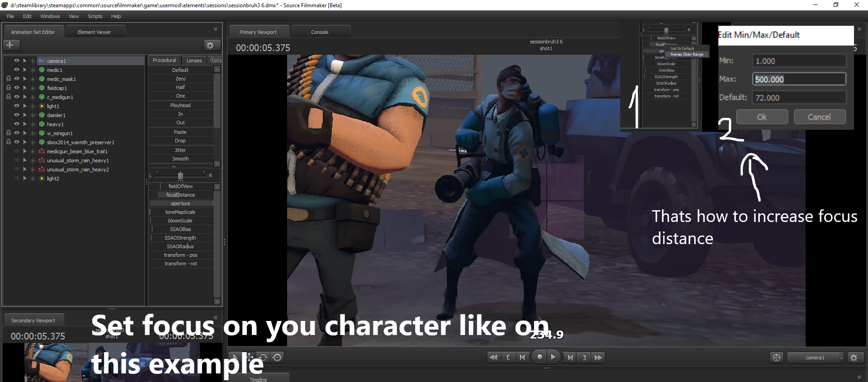The image size is (868, 382).
Task: Hide heavy1 using its eye icon
Action: [x=17, y=124]
